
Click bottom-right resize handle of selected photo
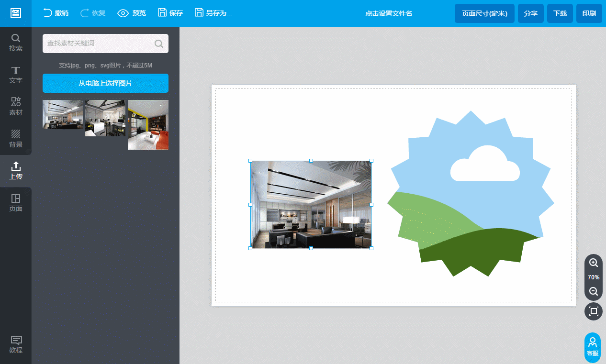[x=371, y=248]
